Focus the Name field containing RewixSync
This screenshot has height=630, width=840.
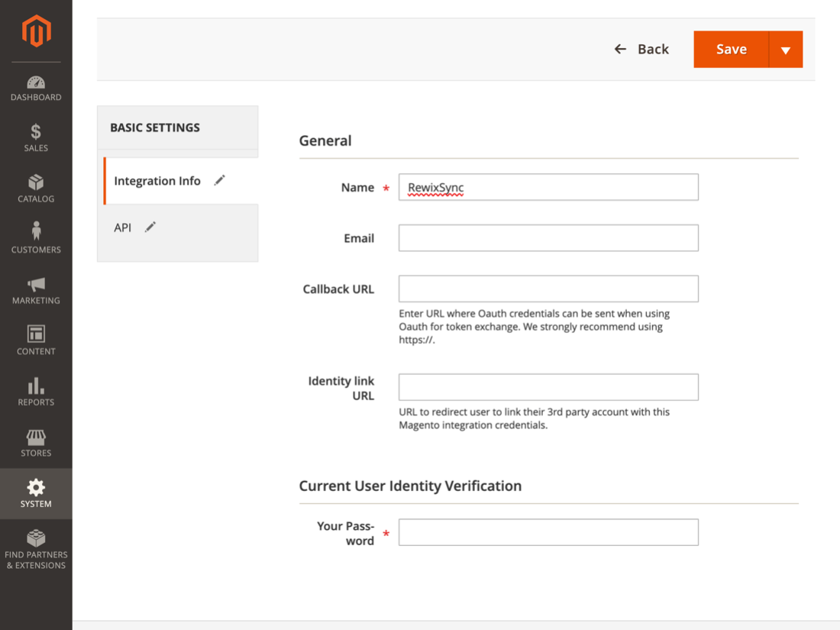pos(548,188)
